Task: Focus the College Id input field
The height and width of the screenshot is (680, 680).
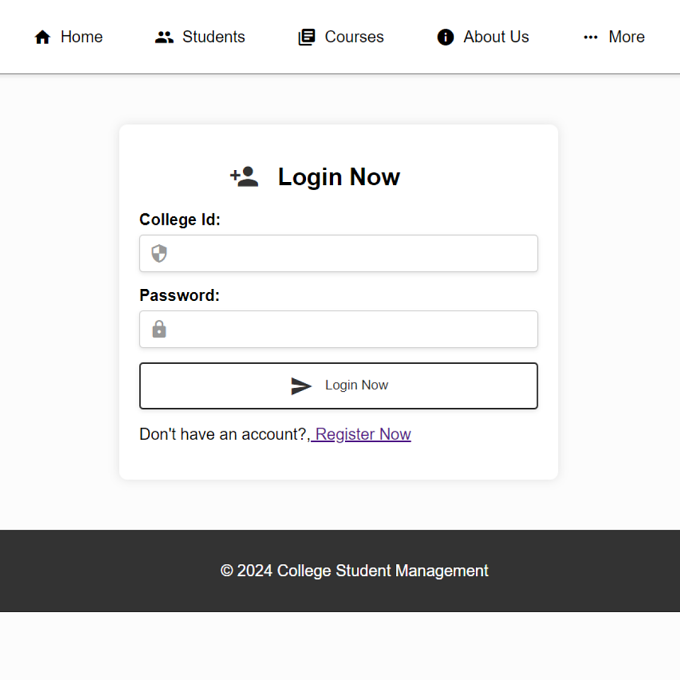Action: pyautogui.click(x=339, y=253)
